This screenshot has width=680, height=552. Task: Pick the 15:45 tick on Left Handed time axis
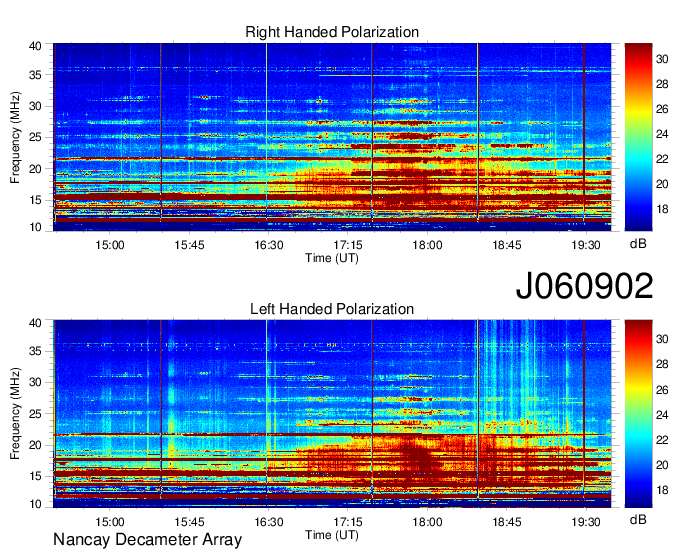click(x=190, y=522)
